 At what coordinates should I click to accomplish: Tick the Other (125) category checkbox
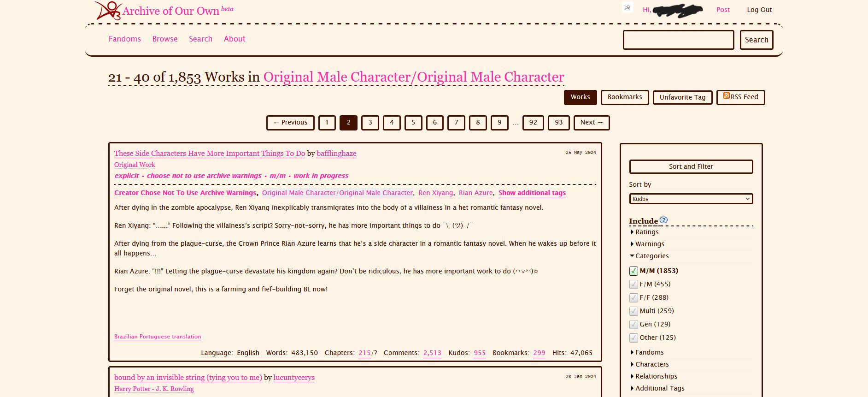tap(634, 338)
